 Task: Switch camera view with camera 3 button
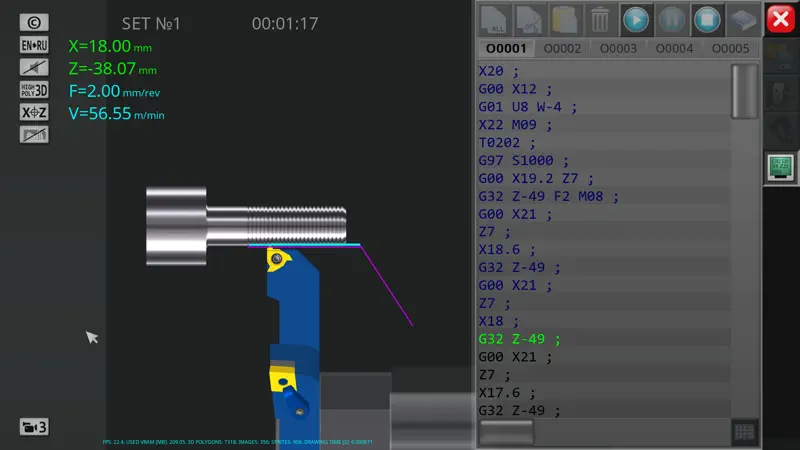(x=34, y=427)
